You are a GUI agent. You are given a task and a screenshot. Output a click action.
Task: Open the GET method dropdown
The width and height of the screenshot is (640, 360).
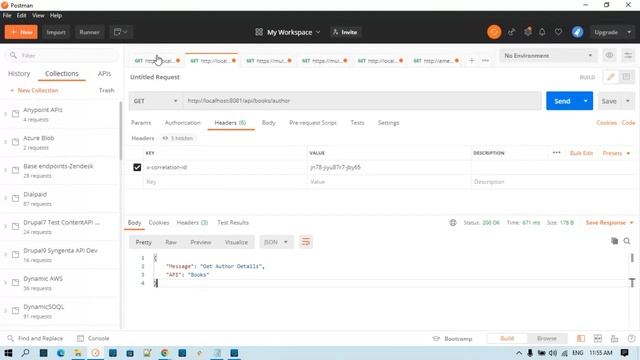coord(155,101)
